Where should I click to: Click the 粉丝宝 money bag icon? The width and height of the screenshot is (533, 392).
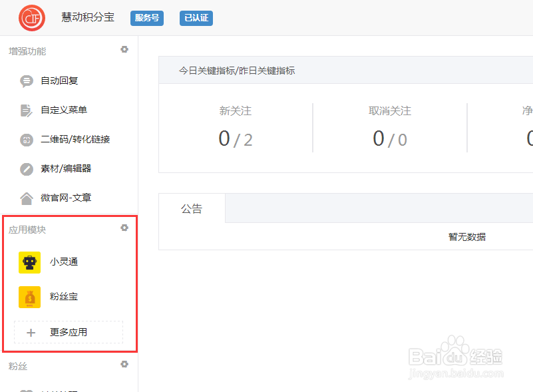point(29,297)
